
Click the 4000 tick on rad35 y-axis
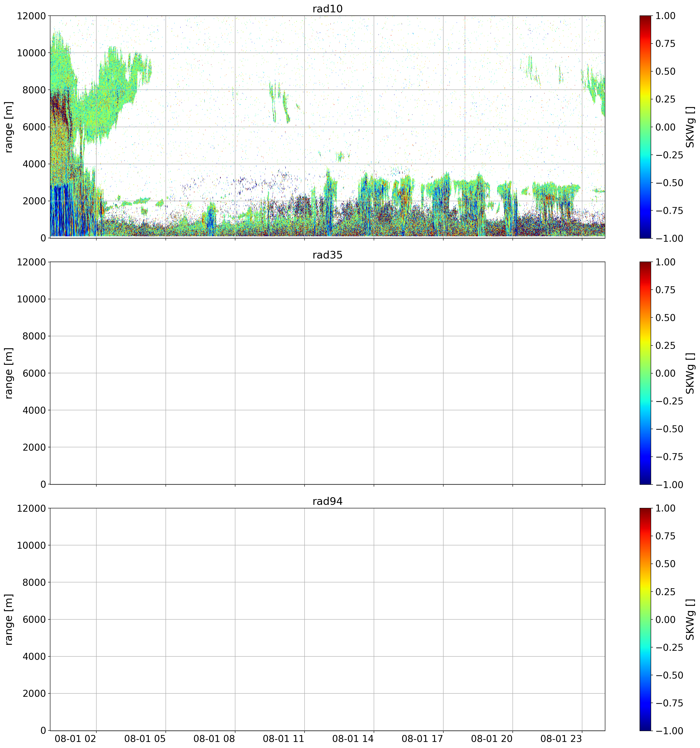(34, 410)
